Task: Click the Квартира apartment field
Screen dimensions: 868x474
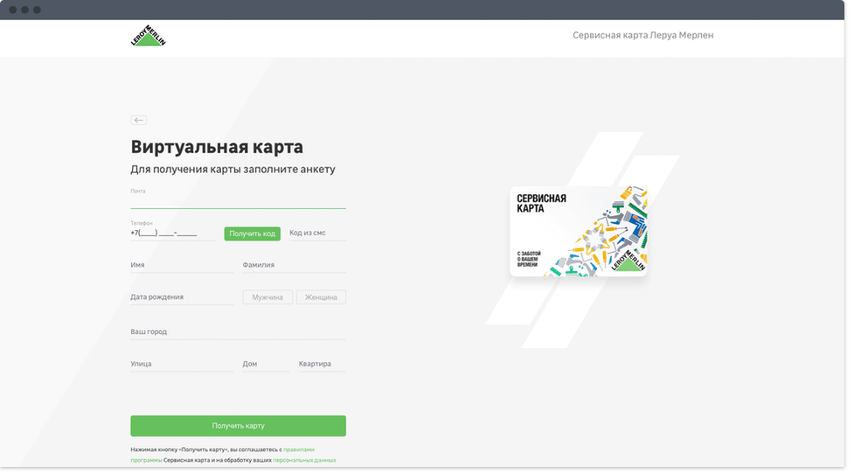Action: click(323, 364)
